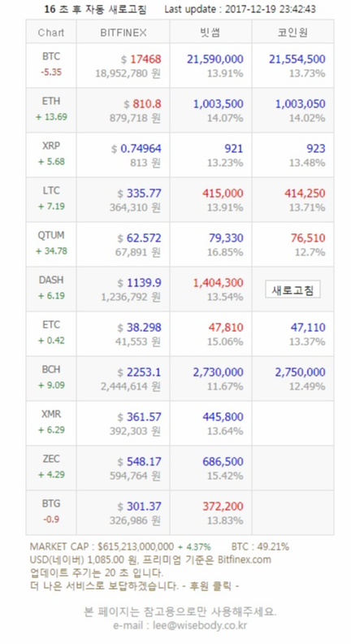Open the ETC chart link
This screenshot has height=644, width=351.
coord(51,325)
